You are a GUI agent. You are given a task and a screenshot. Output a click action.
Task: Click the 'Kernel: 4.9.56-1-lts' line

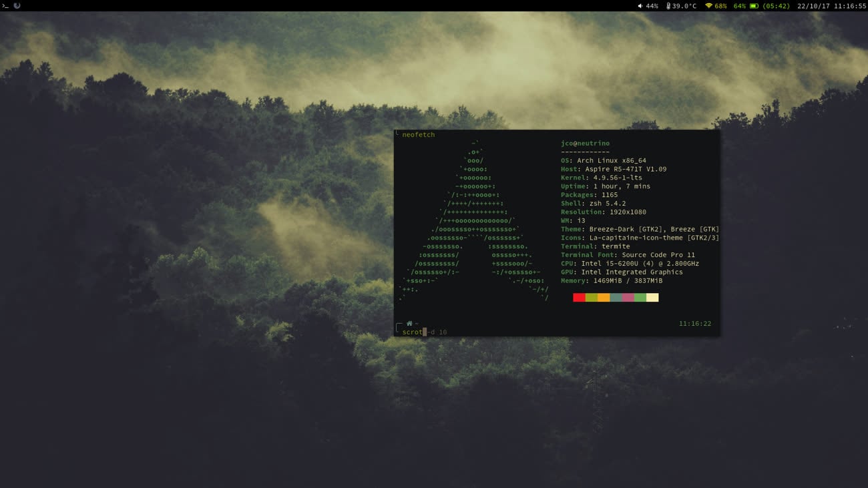[602, 178]
